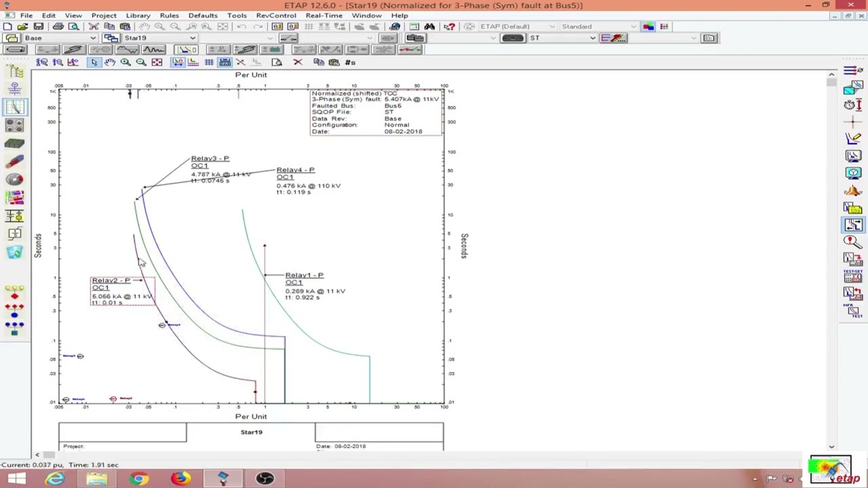Open the binoculars Find tool
Viewport: 868px width, 488px height.
pos(429,26)
